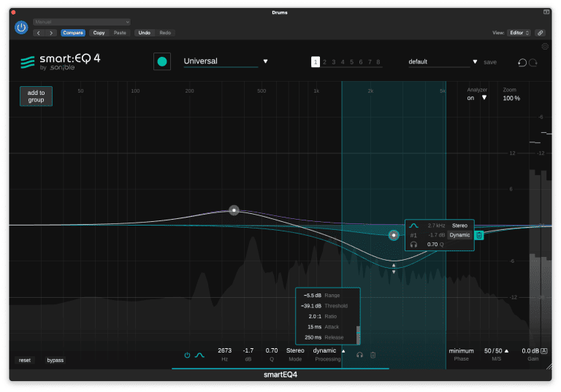The height and width of the screenshot is (392, 561).
Task: Undo the last change in header
Action: 144,33
